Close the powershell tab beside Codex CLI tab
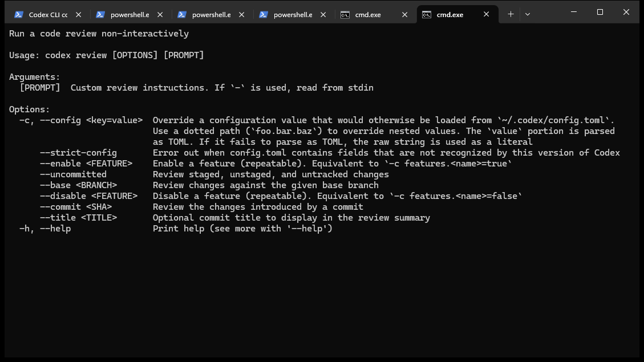 click(x=160, y=14)
